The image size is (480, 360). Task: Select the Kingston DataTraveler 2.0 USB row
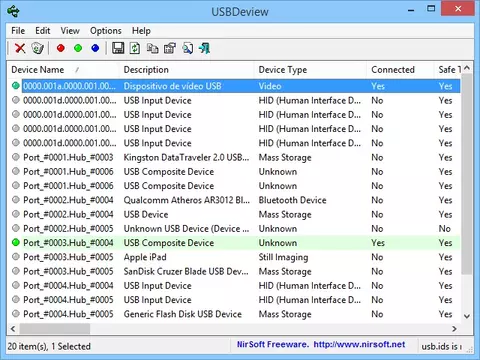tap(233, 157)
